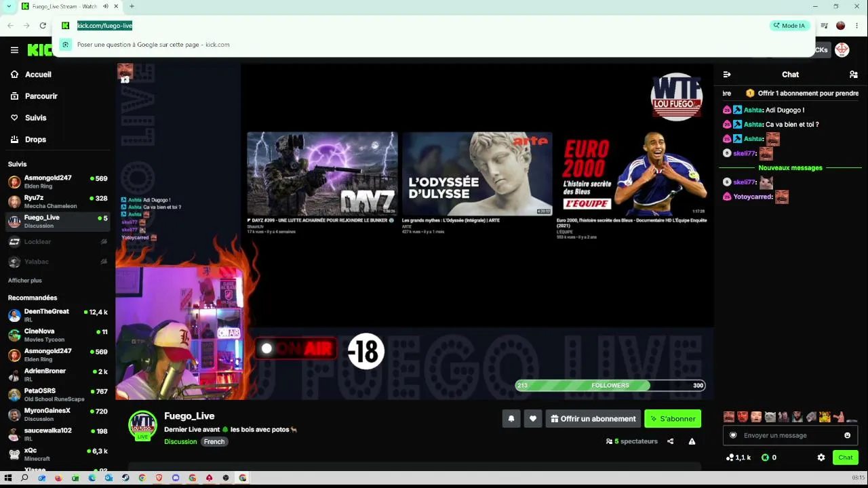Screen dimensions: 868x488
Task: Open offline channel Locklear
Action: tap(58, 241)
